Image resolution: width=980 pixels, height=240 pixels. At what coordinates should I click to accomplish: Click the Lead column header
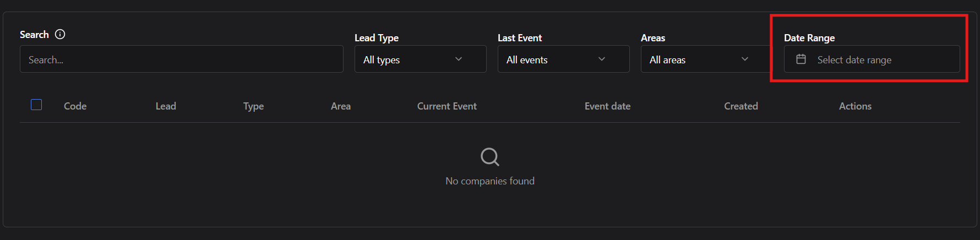(x=166, y=106)
